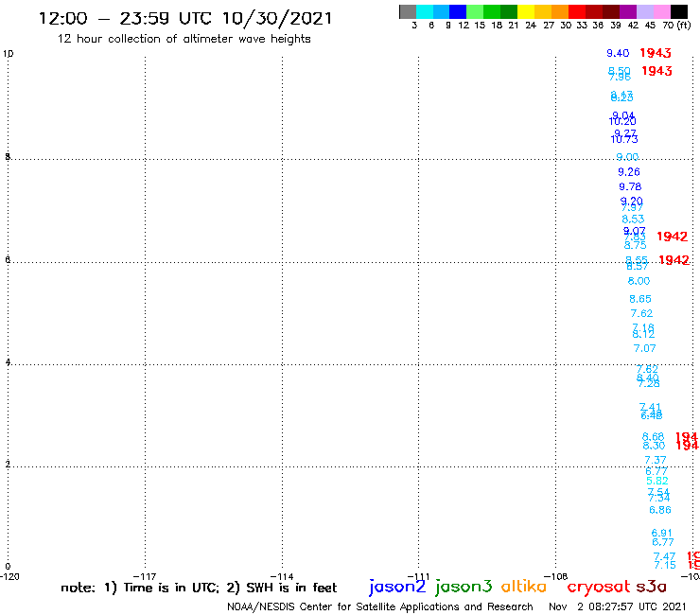Click subtitle '12 hour collection of altimeter wave heights'
The image size is (700, 615).
tap(184, 39)
